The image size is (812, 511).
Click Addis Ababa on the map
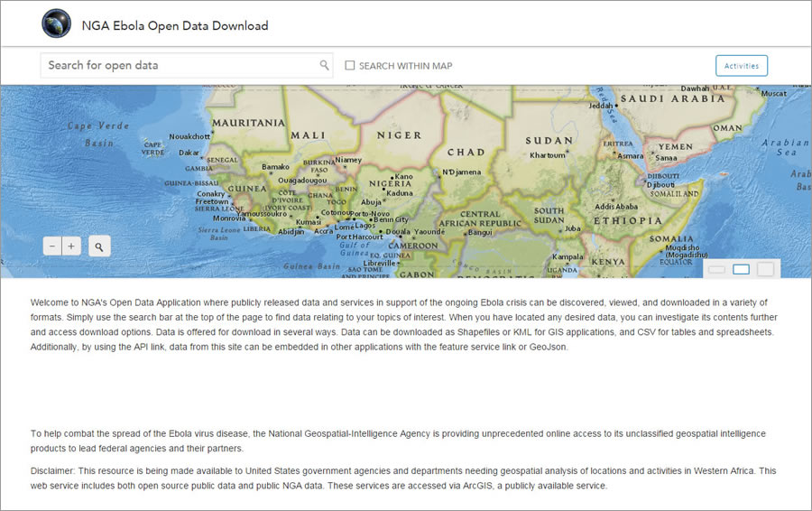point(616,206)
